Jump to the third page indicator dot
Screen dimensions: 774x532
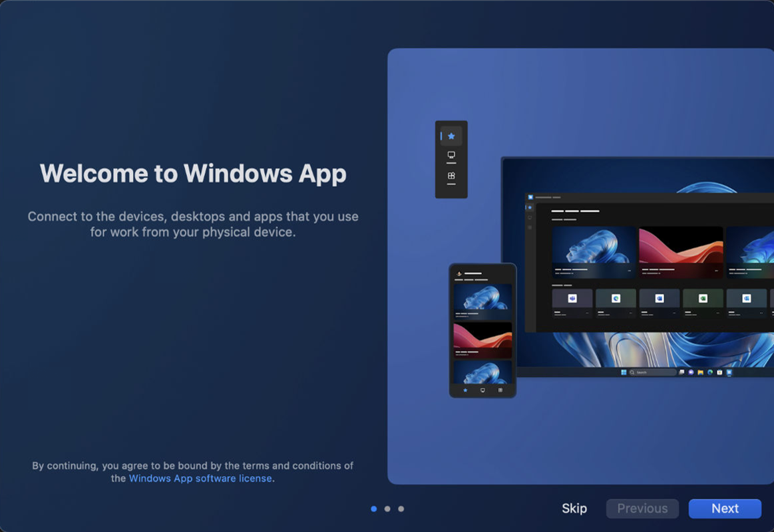[401, 509]
